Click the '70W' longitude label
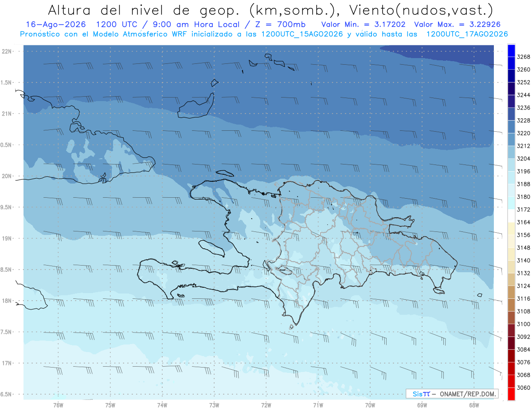532x411 pixels. point(370,405)
